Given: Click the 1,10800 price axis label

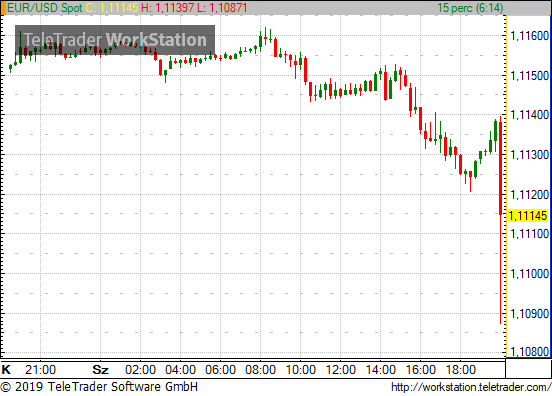Looking at the screenshot, I should coord(529,351).
